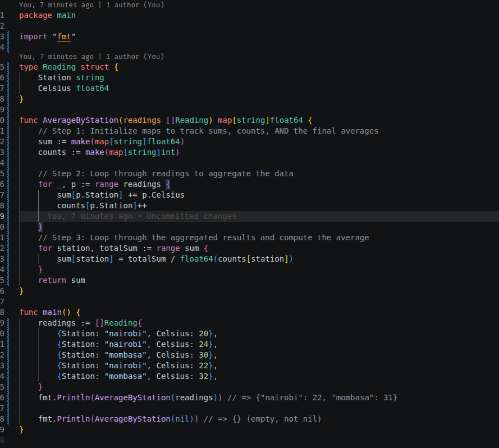Click the '// => {} (empty, not nil)' comment
The width and height of the screenshot is (499, 448).
[263, 419]
